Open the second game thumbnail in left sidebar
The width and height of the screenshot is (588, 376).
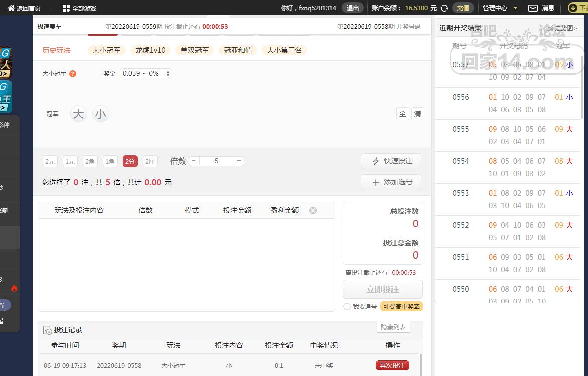(5, 97)
